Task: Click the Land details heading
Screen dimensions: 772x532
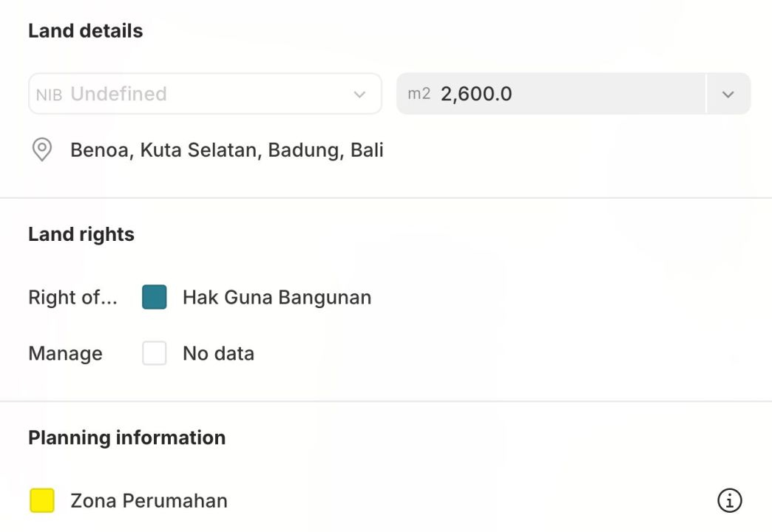Action: pyautogui.click(x=85, y=31)
